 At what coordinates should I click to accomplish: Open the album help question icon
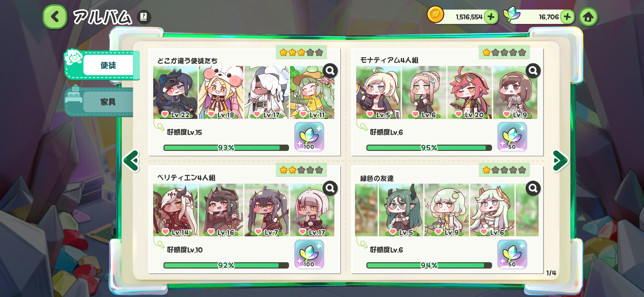tap(144, 17)
